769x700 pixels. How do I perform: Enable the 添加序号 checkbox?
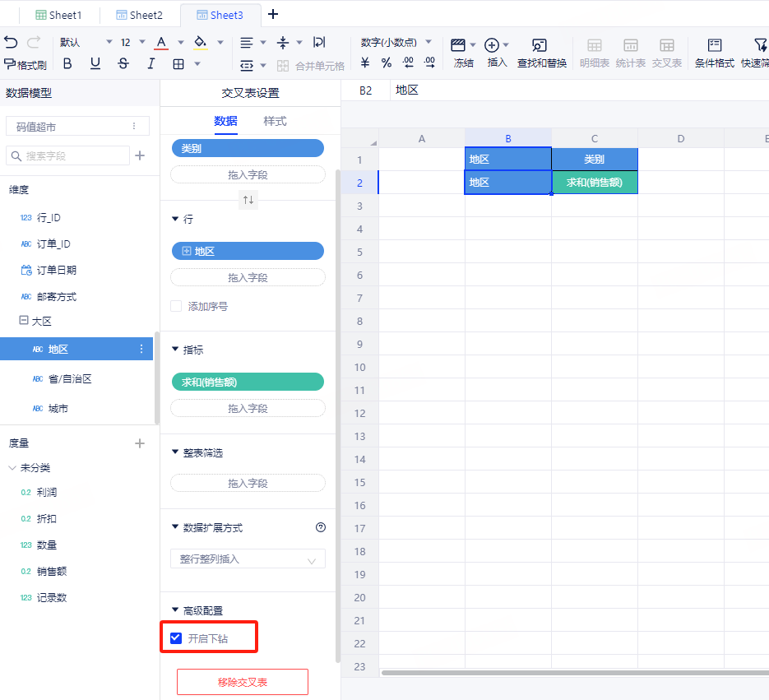[176, 306]
